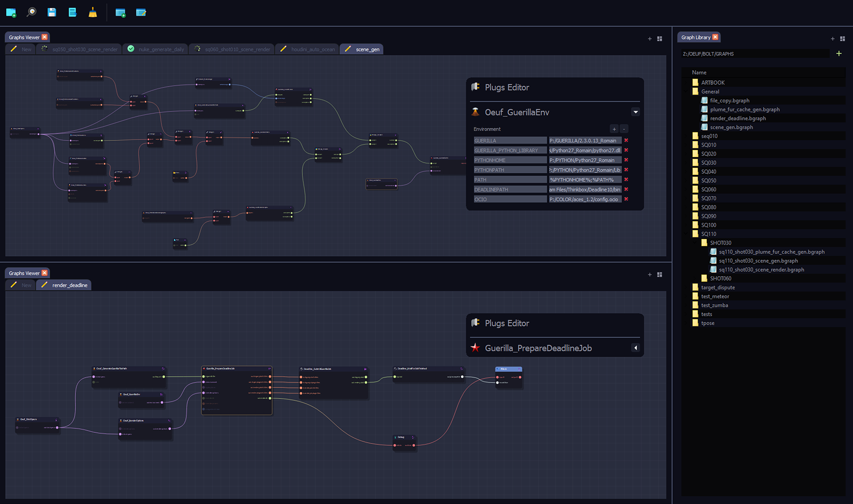Screen dimensions: 853x504
Task: Edit the PYTHONHOME variable name field
Action: (x=510, y=160)
